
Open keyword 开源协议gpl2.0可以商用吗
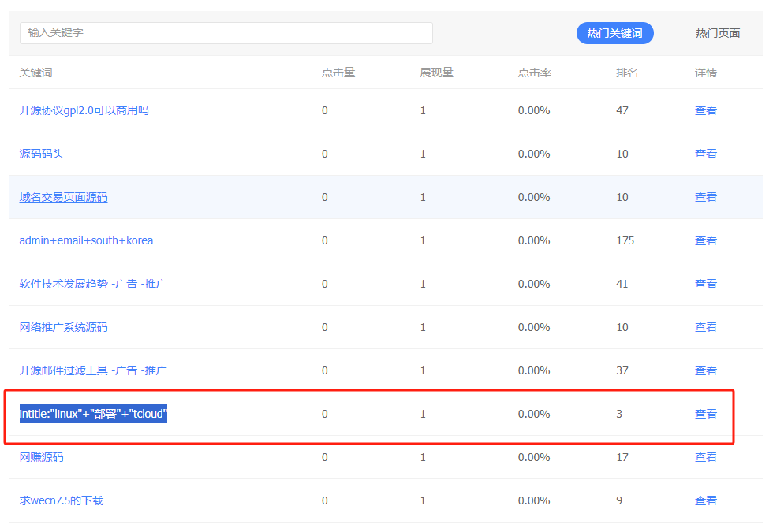pyautogui.click(x=84, y=110)
